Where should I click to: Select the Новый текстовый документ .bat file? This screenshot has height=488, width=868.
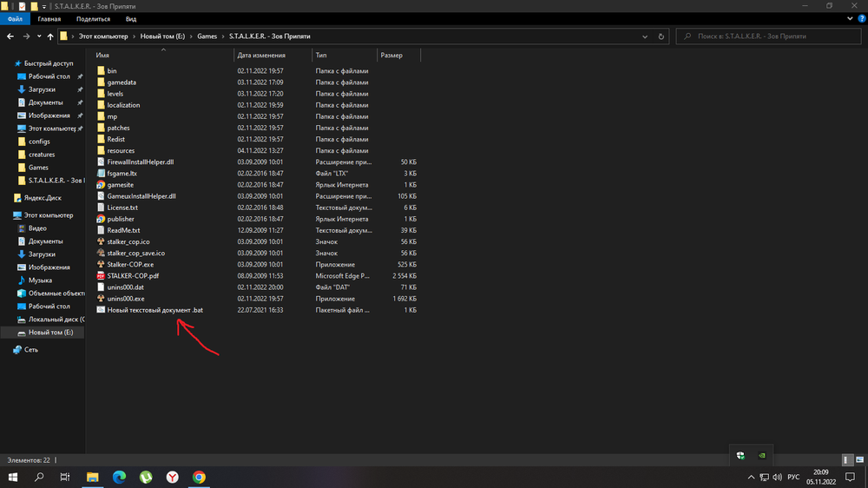click(155, 309)
